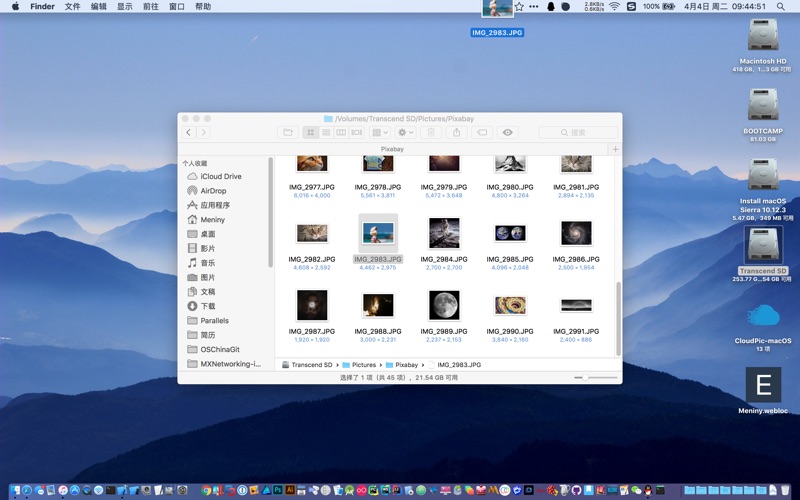Open Parallels folder in sidebar

coord(214,321)
